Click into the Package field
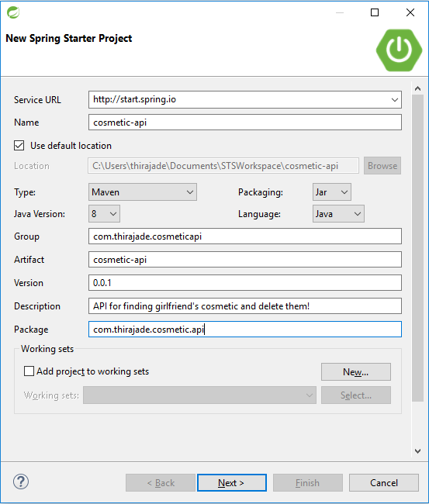Viewport: 429px width, 504px height. point(245,329)
